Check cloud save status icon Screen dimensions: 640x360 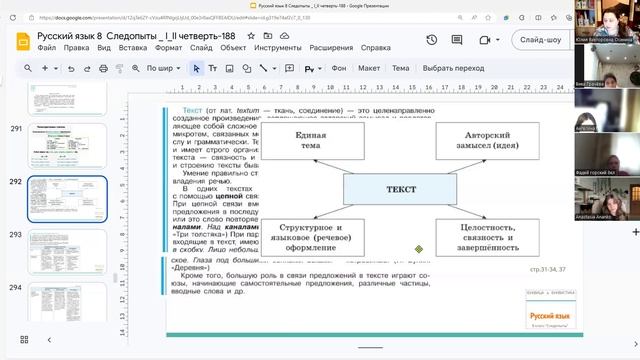coord(284,36)
